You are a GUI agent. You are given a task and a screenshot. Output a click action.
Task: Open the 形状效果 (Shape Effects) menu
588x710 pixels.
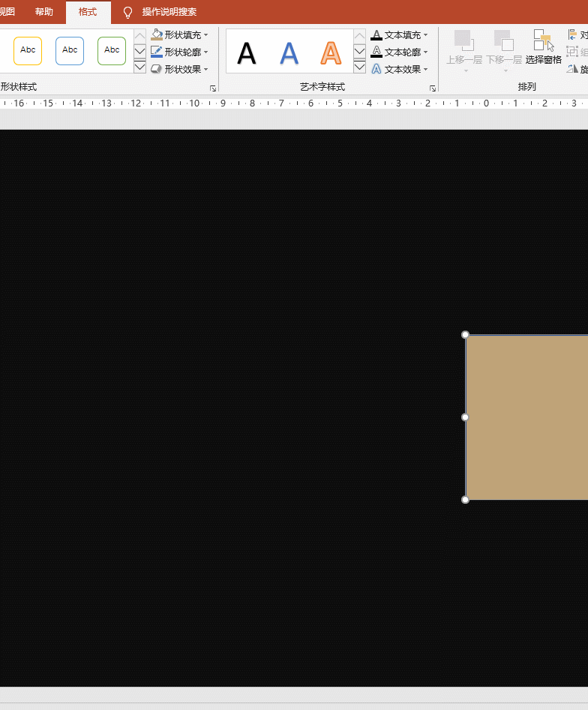(x=179, y=69)
